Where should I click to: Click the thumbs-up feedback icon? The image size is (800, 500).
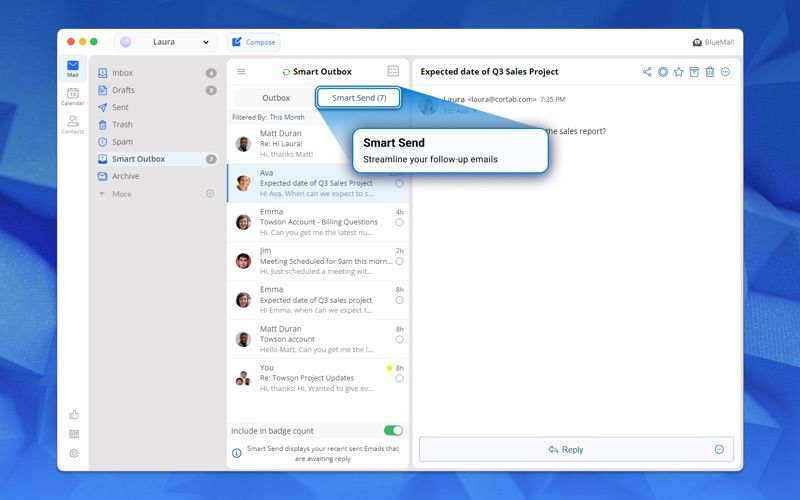click(x=74, y=415)
